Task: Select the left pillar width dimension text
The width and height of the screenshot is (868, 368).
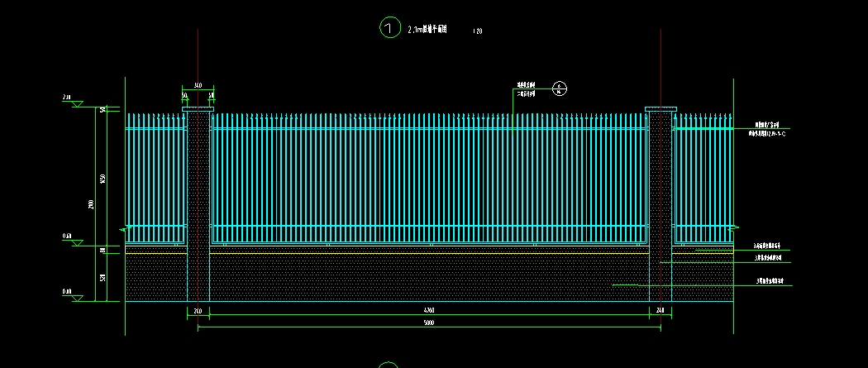Action: click(198, 311)
